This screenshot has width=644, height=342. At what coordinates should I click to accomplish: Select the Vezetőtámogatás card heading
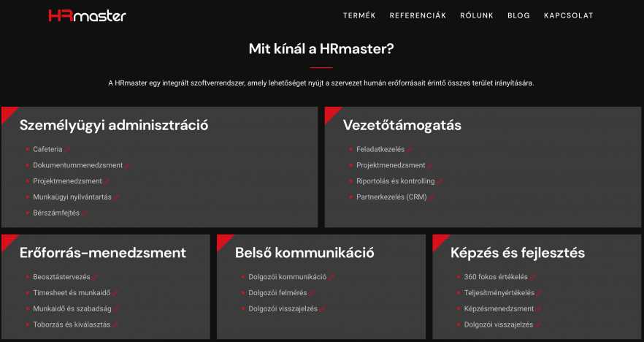pyautogui.click(x=402, y=126)
